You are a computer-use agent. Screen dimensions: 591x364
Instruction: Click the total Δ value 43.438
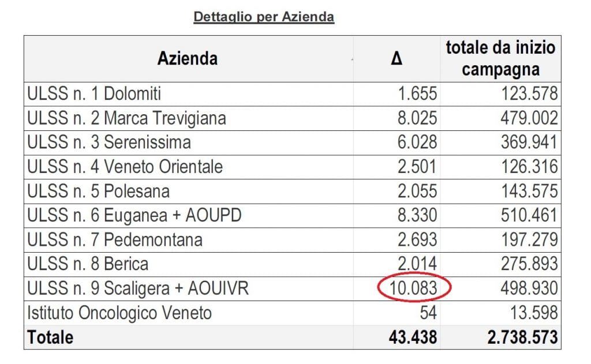click(x=412, y=337)
